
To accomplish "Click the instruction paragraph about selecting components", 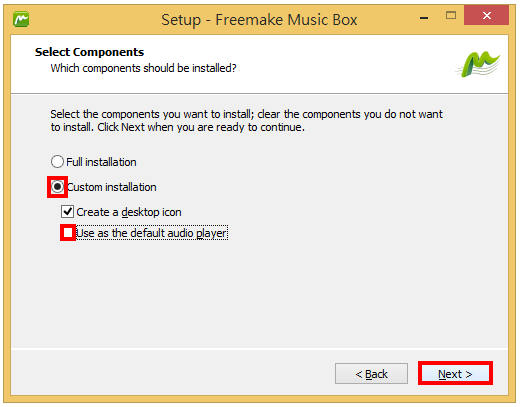I will point(247,120).
